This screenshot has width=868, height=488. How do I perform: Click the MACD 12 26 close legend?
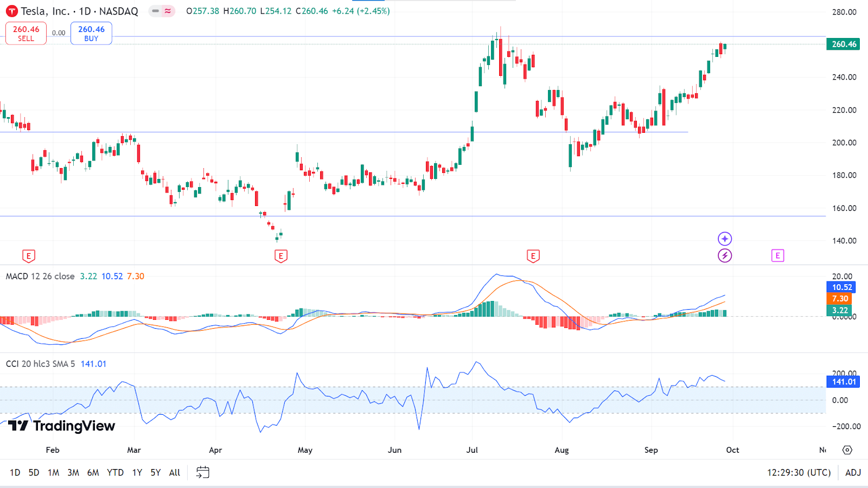[x=40, y=277]
